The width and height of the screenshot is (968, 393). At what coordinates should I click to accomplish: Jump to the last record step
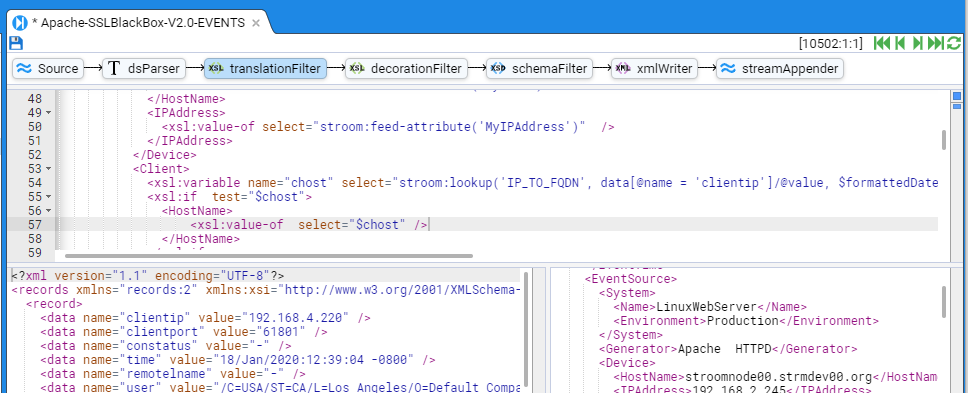coord(935,43)
